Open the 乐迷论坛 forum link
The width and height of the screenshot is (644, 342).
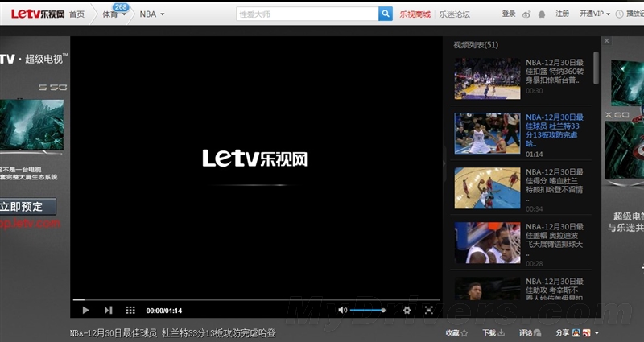454,14
